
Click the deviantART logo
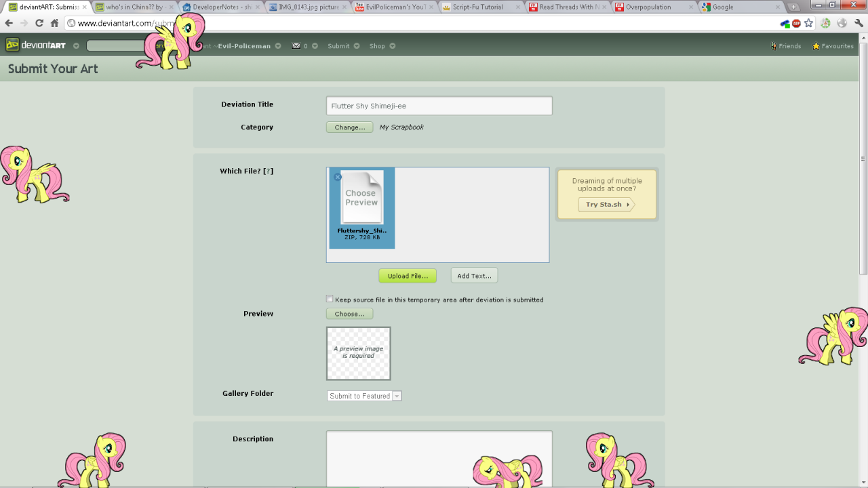pos(36,45)
